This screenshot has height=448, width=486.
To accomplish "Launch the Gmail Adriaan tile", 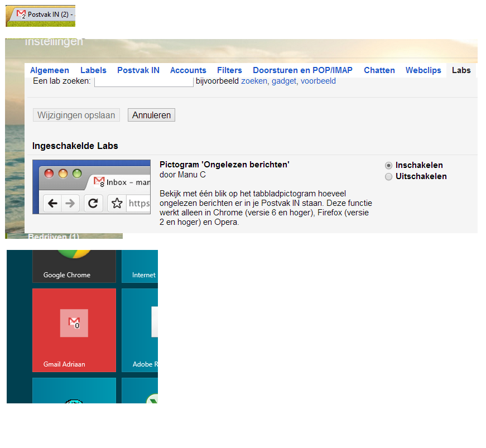I will [74, 330].
